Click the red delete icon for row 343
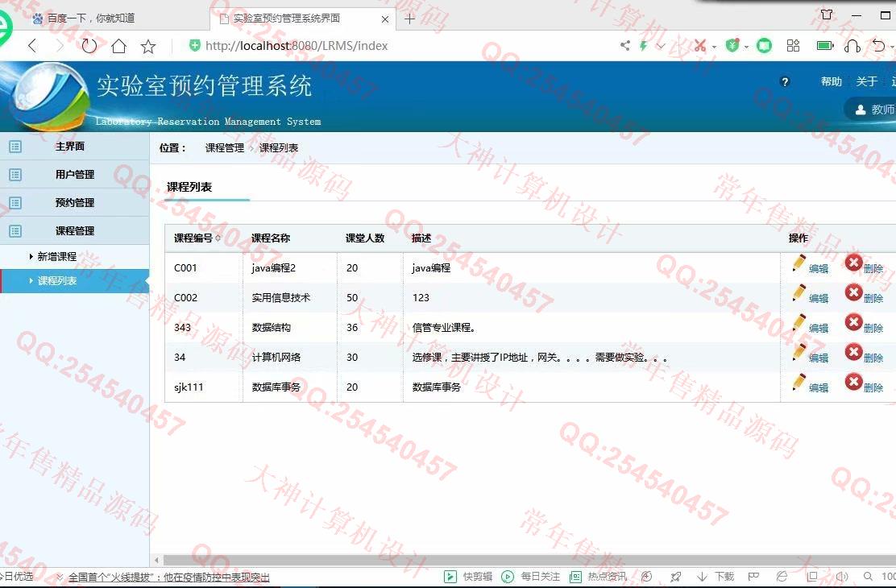Viewport: 896px width, 588px height. (x=854, y=322)
